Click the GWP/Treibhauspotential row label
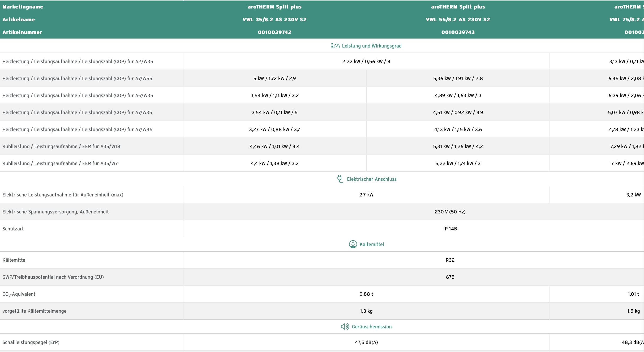The height and width of the screenshot is (352, 644). [x=53, y=277]
